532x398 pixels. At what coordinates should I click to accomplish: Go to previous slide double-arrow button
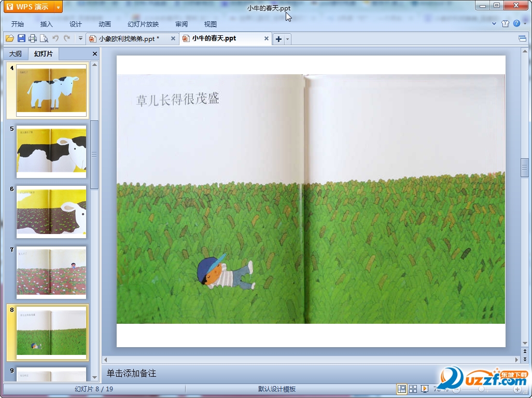tap(525, 351)
